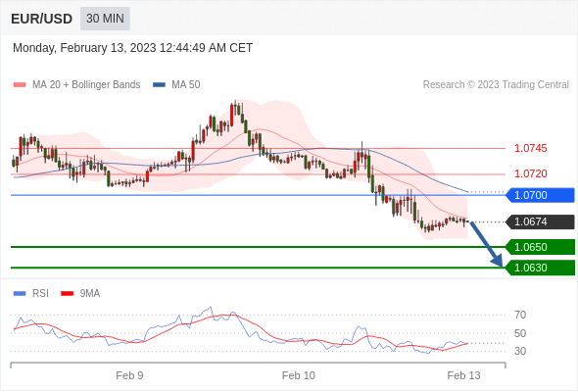The width and height of the screenshot is (578, 392).
Task: Toggle the RSI legend label
Action: tap(40, 294)
